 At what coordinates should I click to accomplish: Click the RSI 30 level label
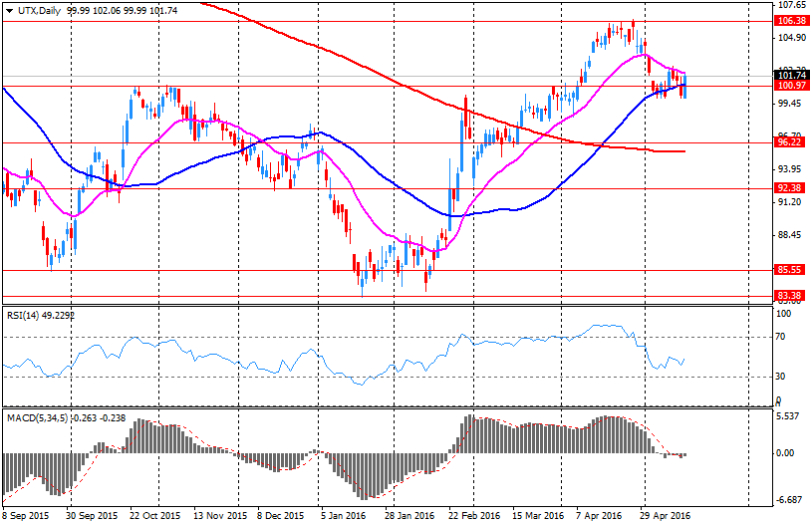pyautogui.click(x=780, y=377)
